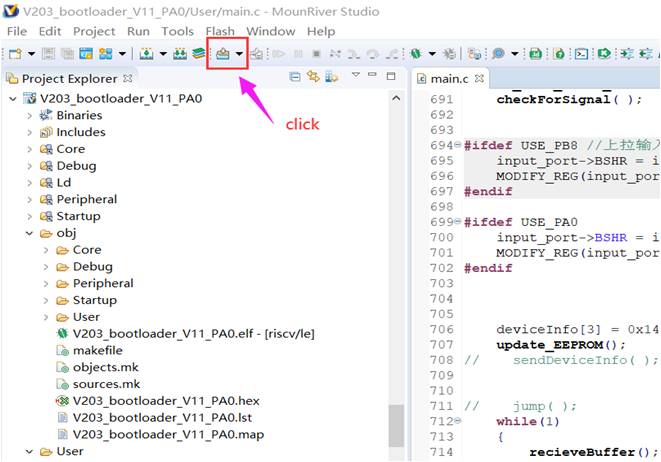This screenshot has width=661, height=462.
Task: Open Project Explorer View Menu triangle
Action: point(356,75)
